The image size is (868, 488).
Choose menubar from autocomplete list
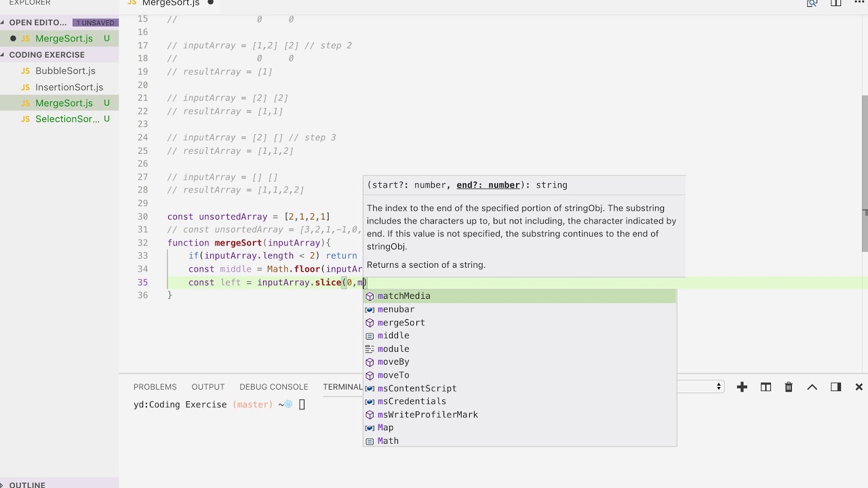(x=519, y=309)
